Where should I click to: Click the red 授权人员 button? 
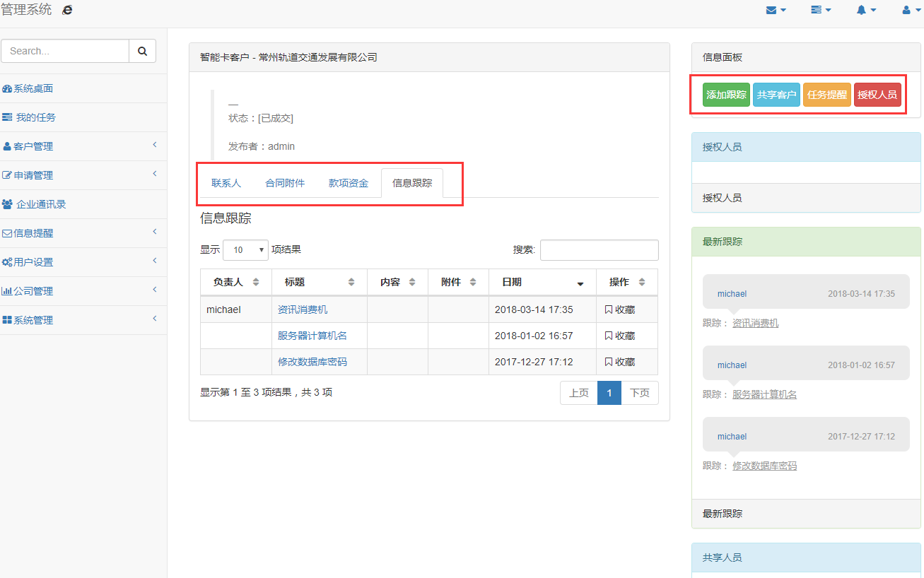pyautogui.click(x=877, y=95)
